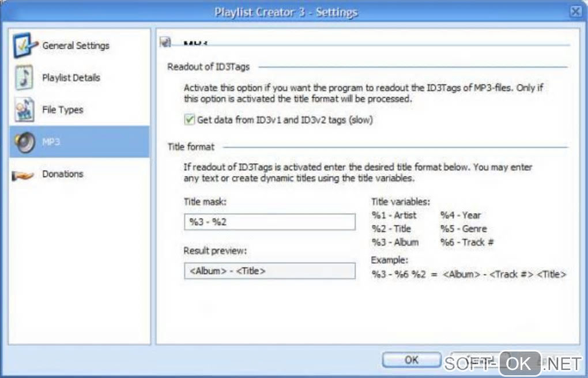Click the 'Readout of ID3Tags' heading
Image resolution: width=588 pixels, height=378 pixels.
(x=209, y=67)
